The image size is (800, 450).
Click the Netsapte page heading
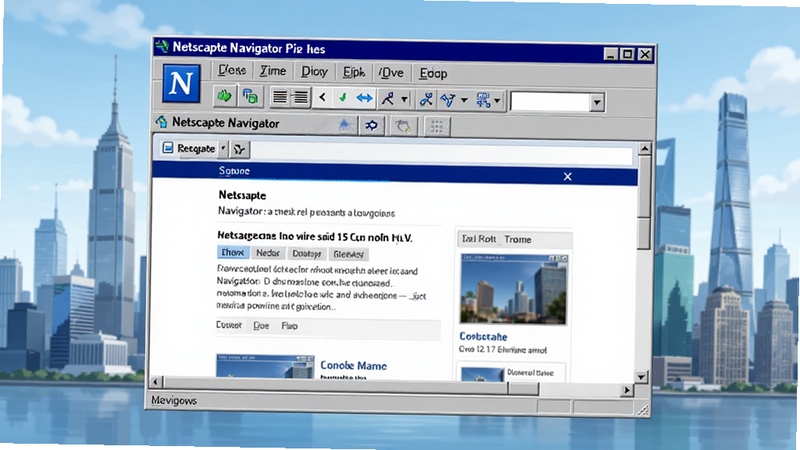(242, 195)
